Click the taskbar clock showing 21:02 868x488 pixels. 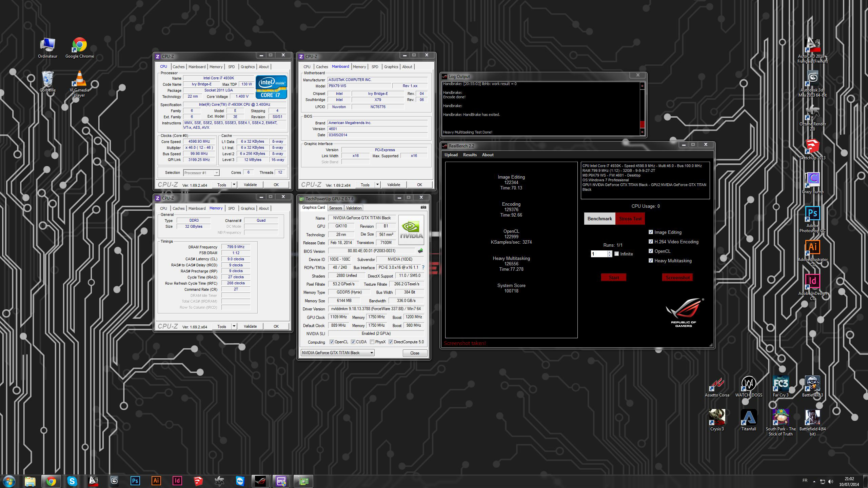pyautogui.click(x=849, y=482)
